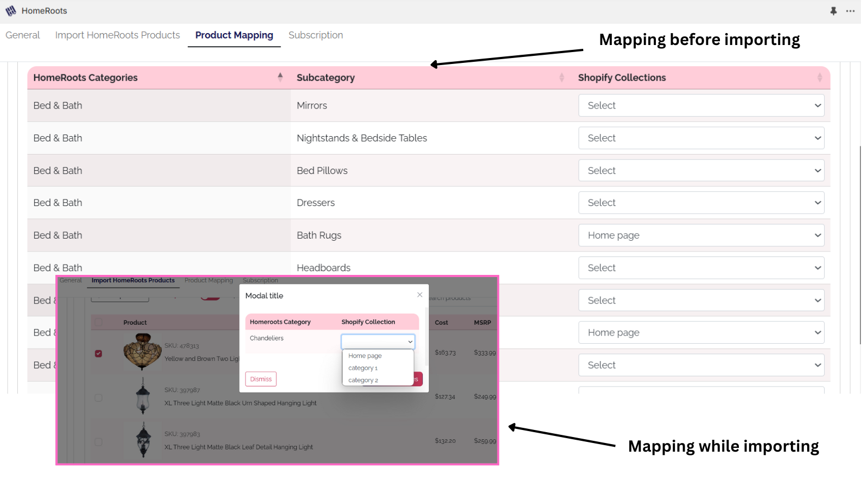
Task: Open the Import HomeRoots Products tab
Action: [117, 35]
